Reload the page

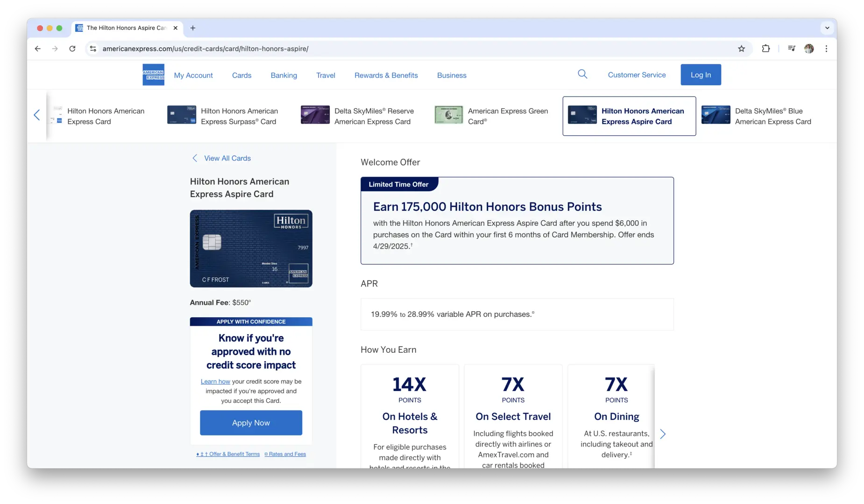coord(72,49)
